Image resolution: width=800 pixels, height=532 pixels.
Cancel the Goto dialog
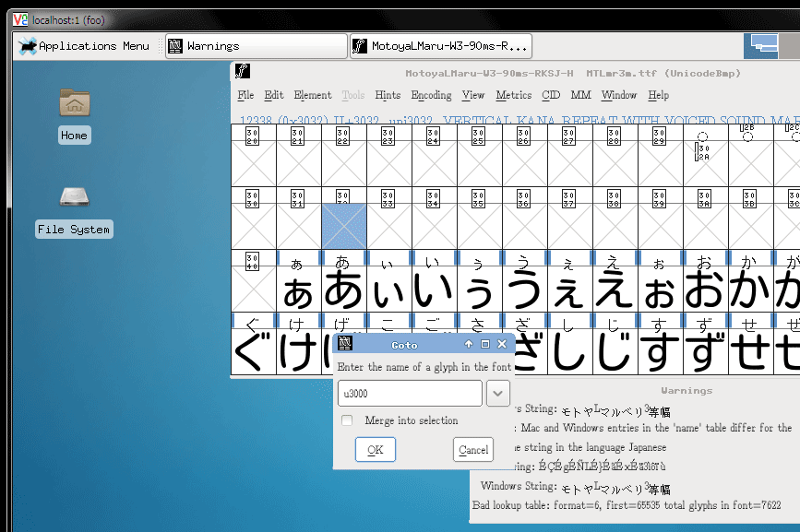point(473,449)
